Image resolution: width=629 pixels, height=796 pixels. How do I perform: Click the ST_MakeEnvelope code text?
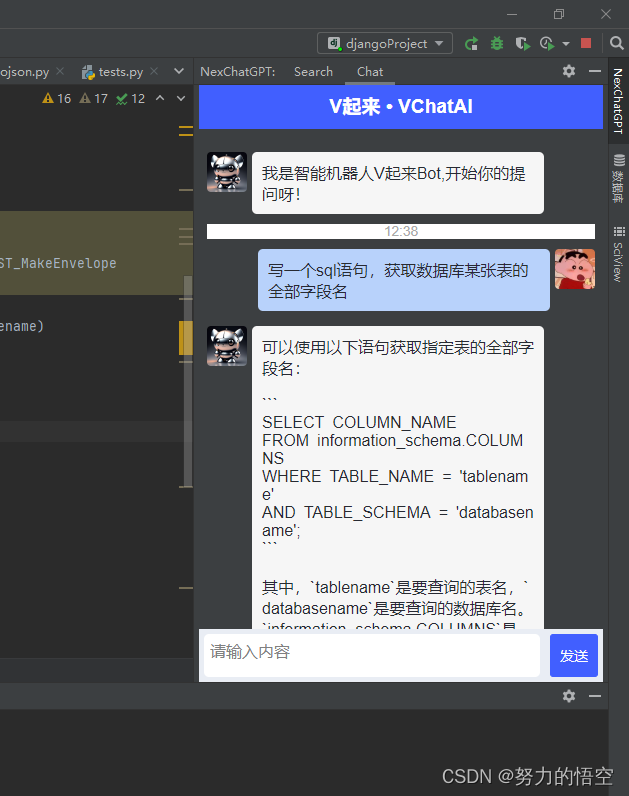(x=58, y=263)
